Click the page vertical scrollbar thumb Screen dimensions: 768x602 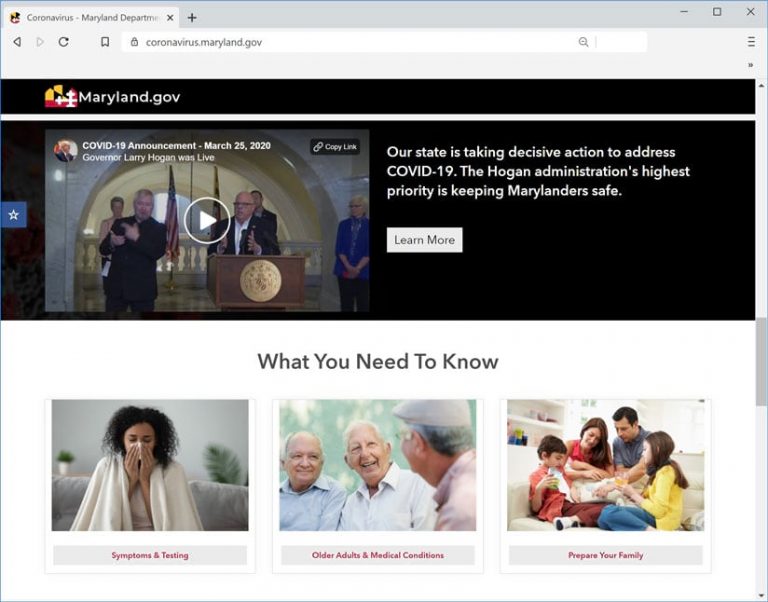click(x=761, y=361)
